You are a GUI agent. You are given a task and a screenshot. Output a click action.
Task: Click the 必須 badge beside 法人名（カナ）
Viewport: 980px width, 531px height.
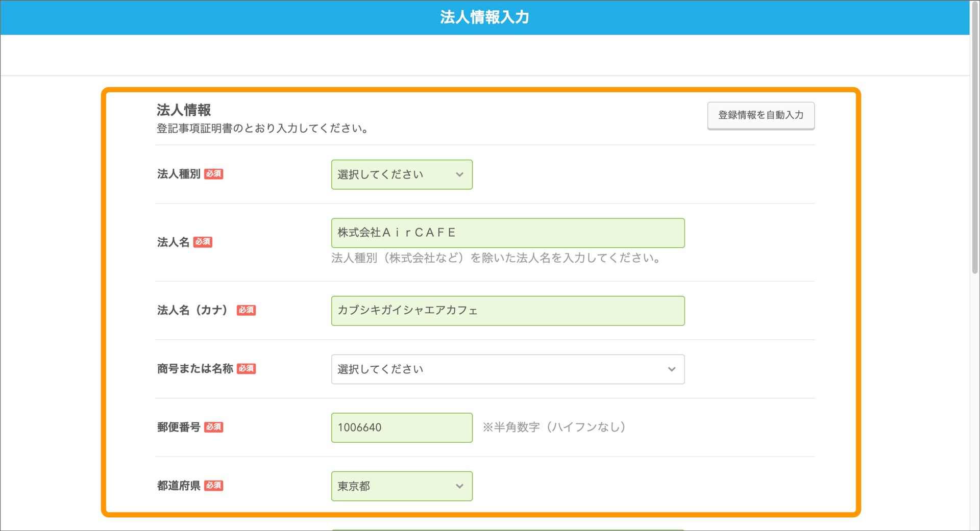[x=247, y=310]
